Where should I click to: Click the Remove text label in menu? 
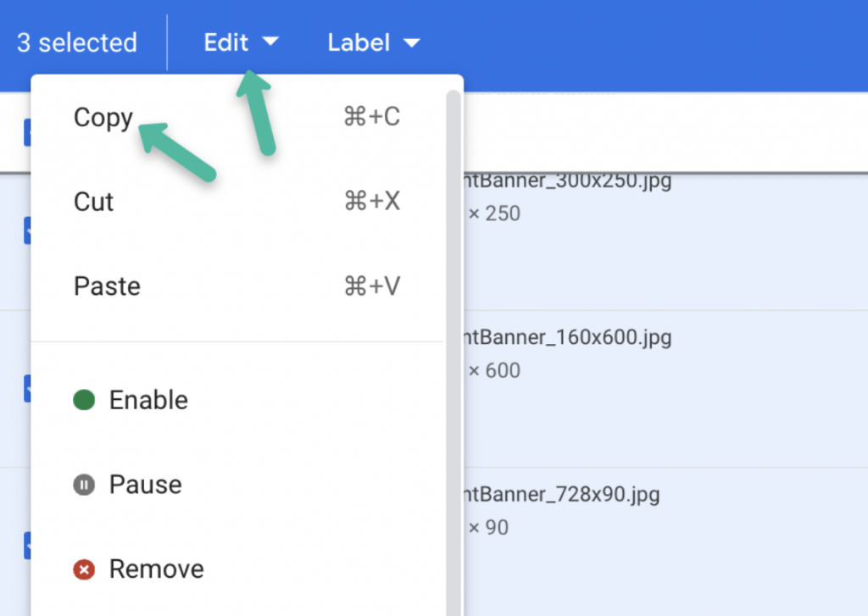coord(156,569)
